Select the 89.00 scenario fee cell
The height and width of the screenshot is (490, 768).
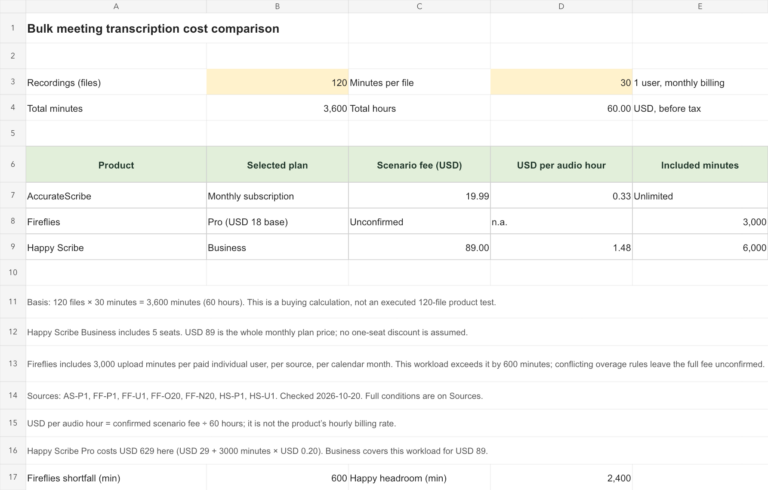point(419,247)
